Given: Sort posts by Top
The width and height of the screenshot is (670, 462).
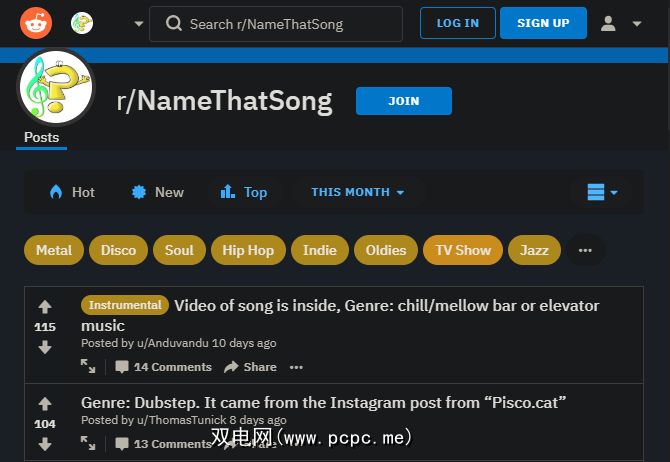Looking at the screenshot, I should tap(244, 192).
